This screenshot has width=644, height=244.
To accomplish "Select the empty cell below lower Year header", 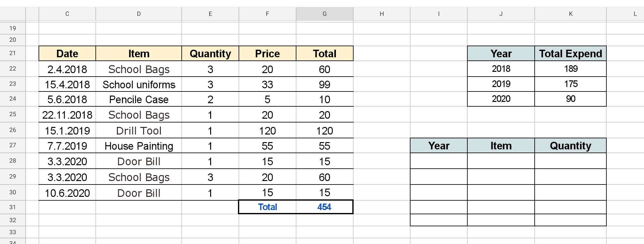I will [439, 161].
